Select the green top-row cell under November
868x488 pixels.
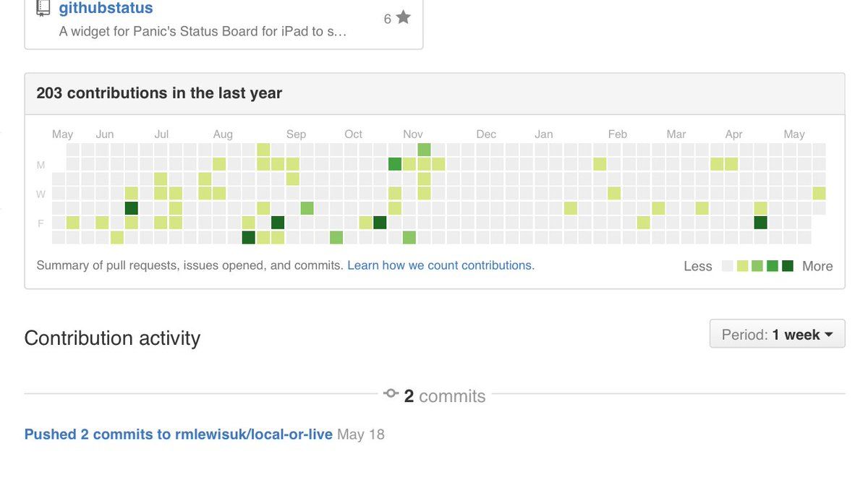click(424, 150)
